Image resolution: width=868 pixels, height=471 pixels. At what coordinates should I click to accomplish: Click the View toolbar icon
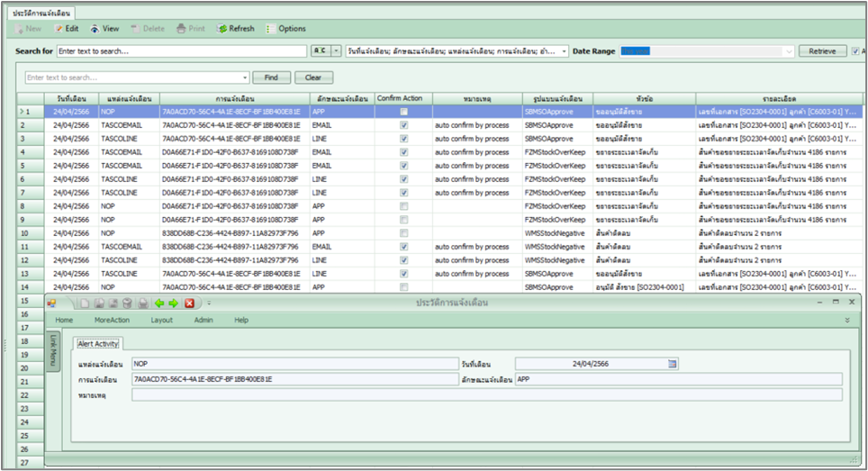pos(96,29)
